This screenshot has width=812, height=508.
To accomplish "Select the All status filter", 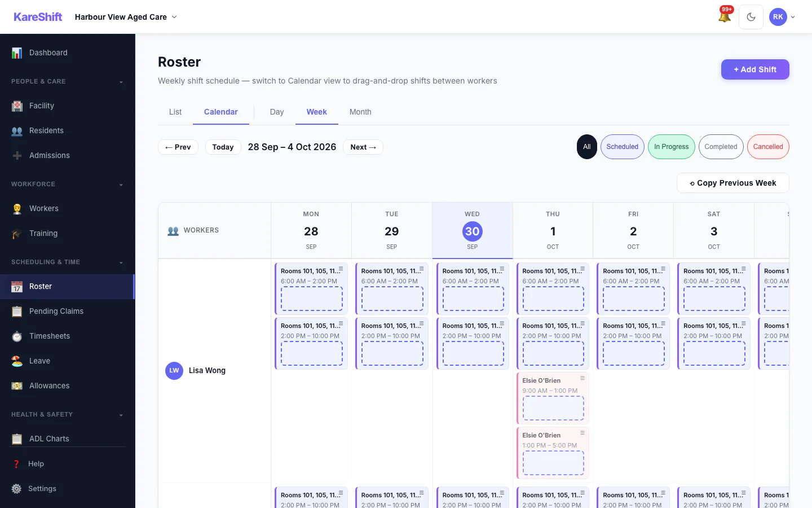I will pyautogui.click(x=587, y=147).
